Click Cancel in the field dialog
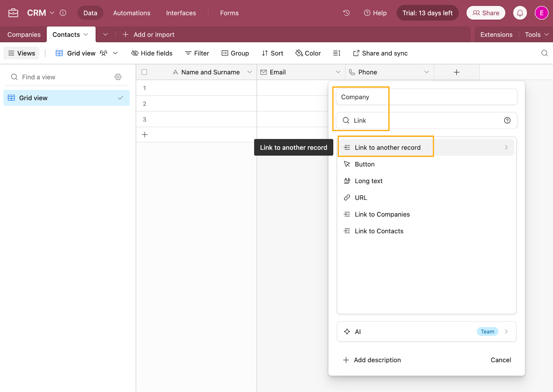553x392 pixels. click(x=501, y=360)
